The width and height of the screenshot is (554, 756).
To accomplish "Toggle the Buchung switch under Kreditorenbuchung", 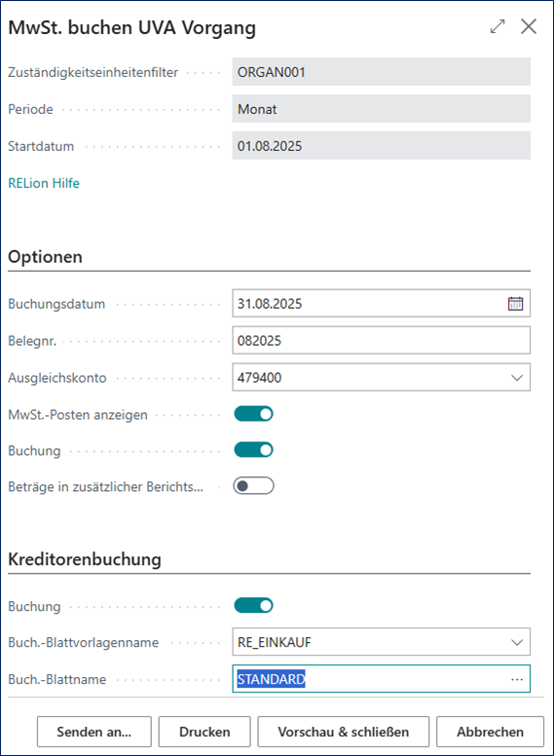I will click(x=253, y=605).
